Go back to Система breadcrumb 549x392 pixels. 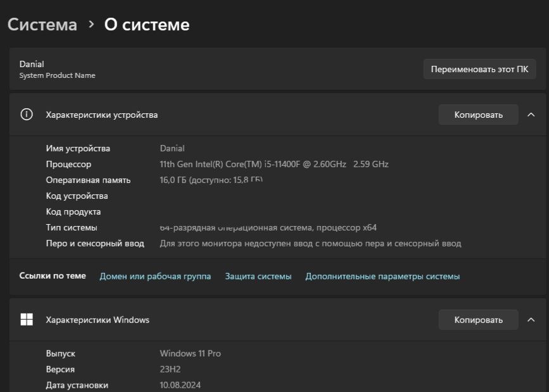42,25
